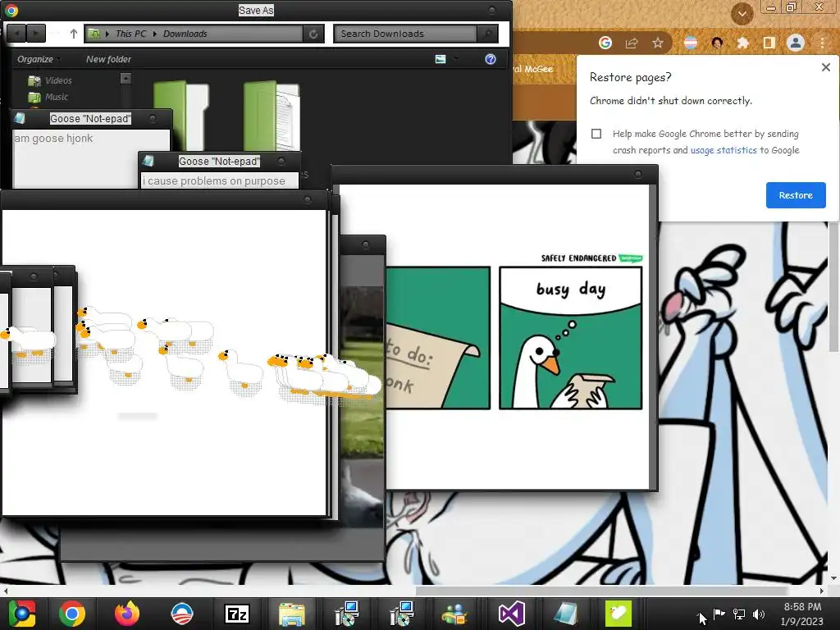Create a New folder in Save As

tap(108, 59)
